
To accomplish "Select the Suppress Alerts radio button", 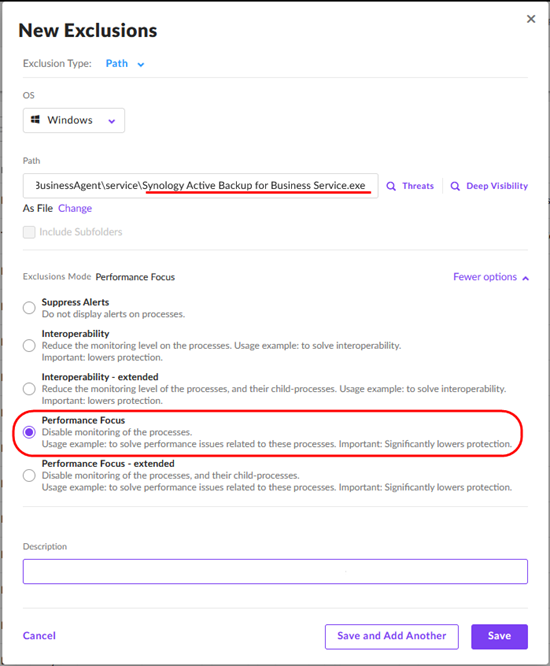I will click(x=29, y=308).
